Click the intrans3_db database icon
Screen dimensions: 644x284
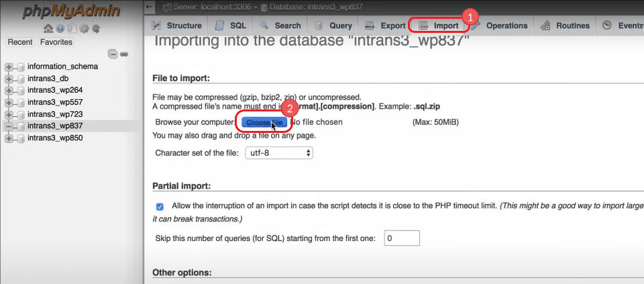pos(21,79)
